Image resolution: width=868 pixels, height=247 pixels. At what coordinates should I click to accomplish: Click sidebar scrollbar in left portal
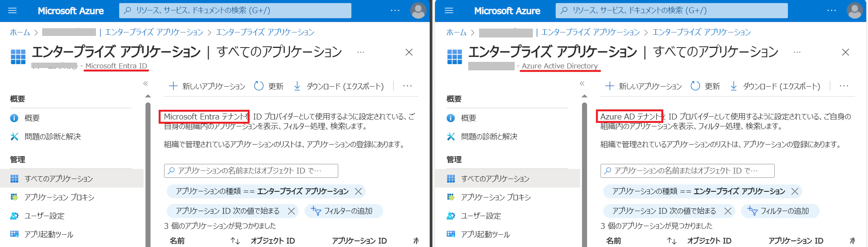(x=148, y=174)
